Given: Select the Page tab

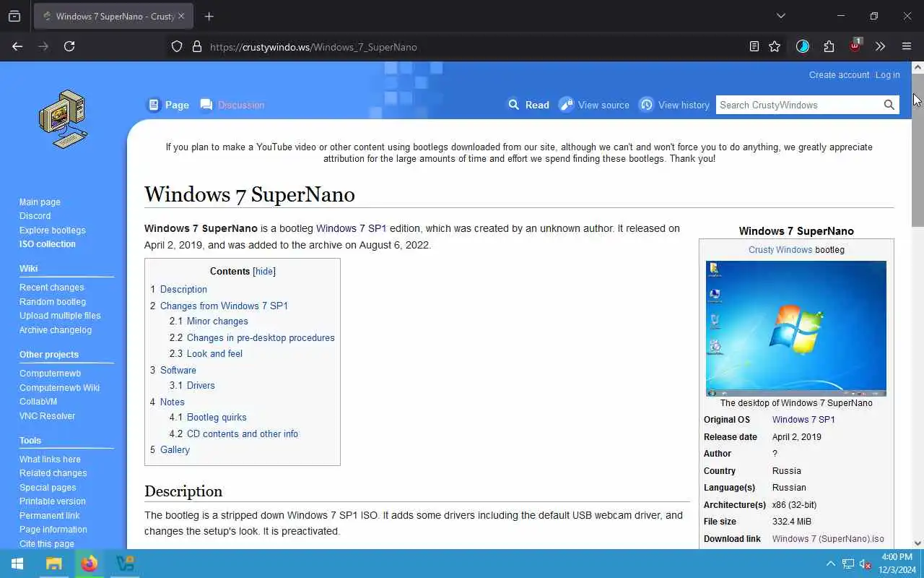Looking at the screenshot, I should click(168, 105).
